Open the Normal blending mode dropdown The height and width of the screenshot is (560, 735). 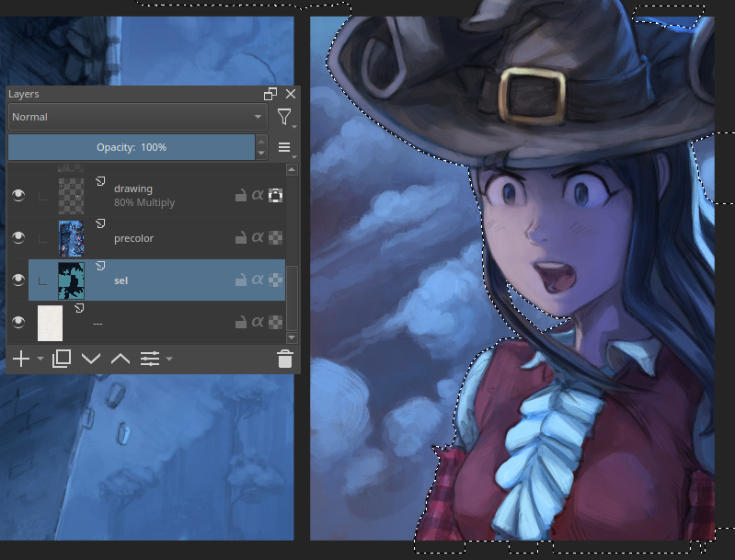(x=137, y=117)
